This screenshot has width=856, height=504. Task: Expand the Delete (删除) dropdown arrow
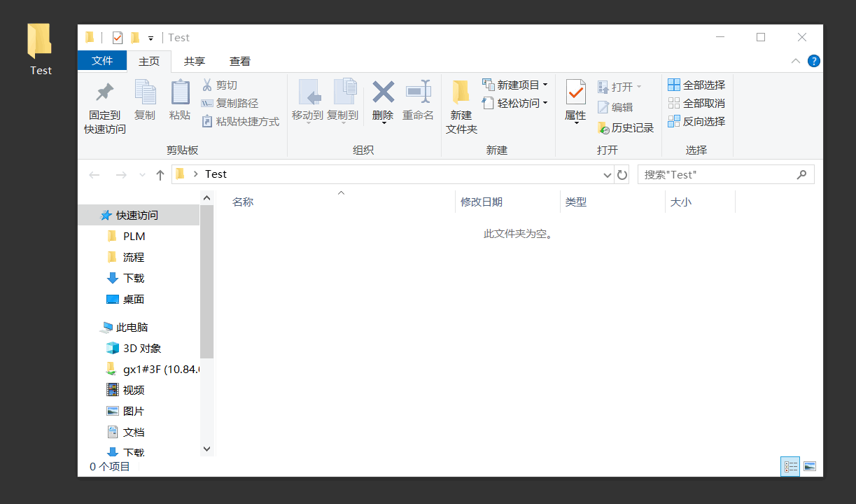tap(383, 123)
